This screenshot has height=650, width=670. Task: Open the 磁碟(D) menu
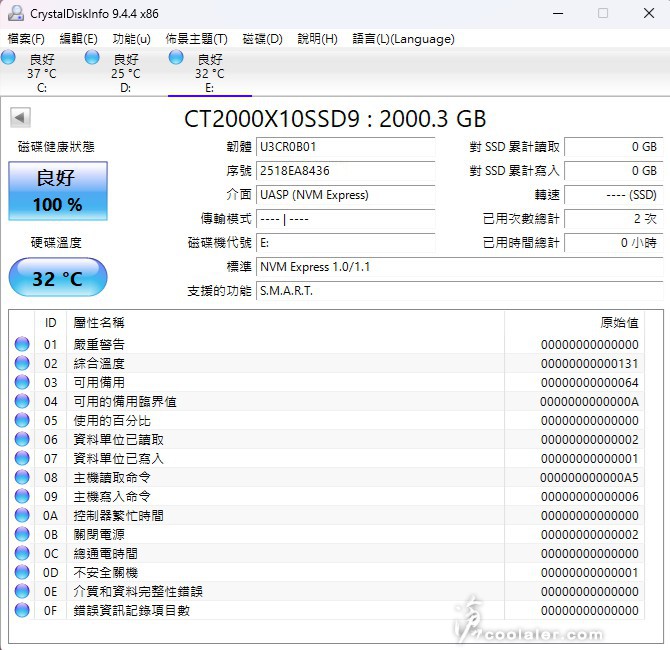pyautogui.click(x=262, y=39)
